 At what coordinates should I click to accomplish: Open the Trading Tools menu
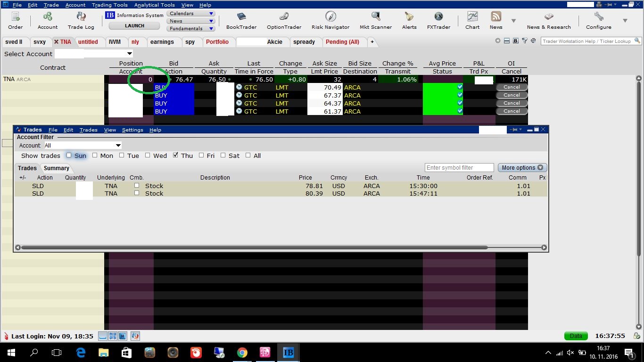(x=110, y=5)
